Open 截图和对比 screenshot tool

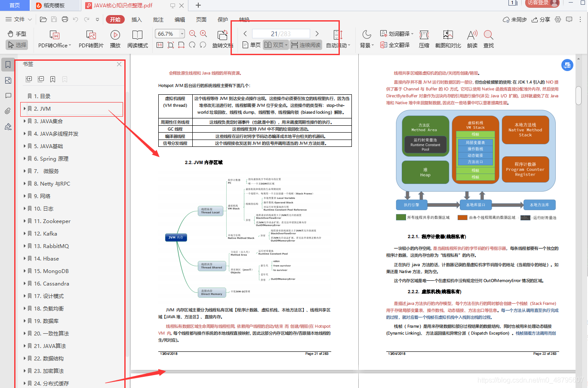pos(448,39)
